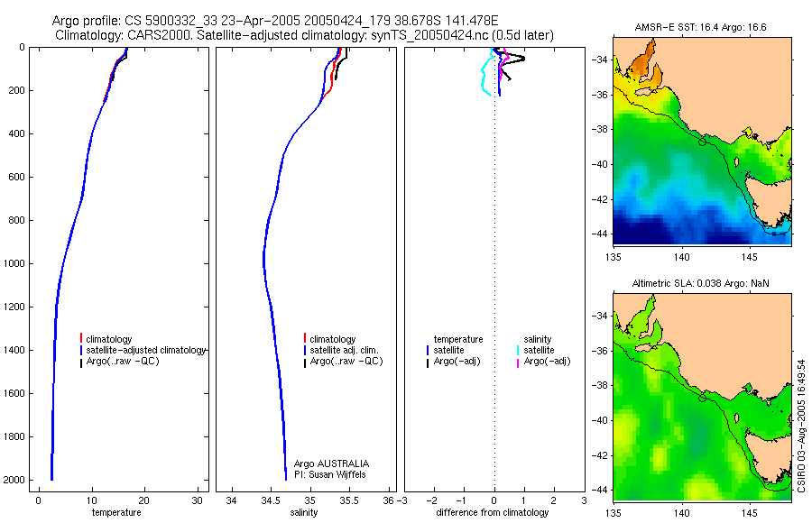Viewport: 812px width, 523px height.
Task: Click the magenta Argo(-adj) salinity legend marker
Action: [518, 362]
